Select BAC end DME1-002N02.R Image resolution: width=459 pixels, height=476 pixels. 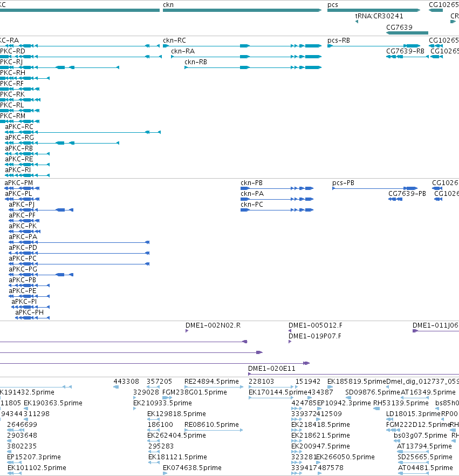187,331
